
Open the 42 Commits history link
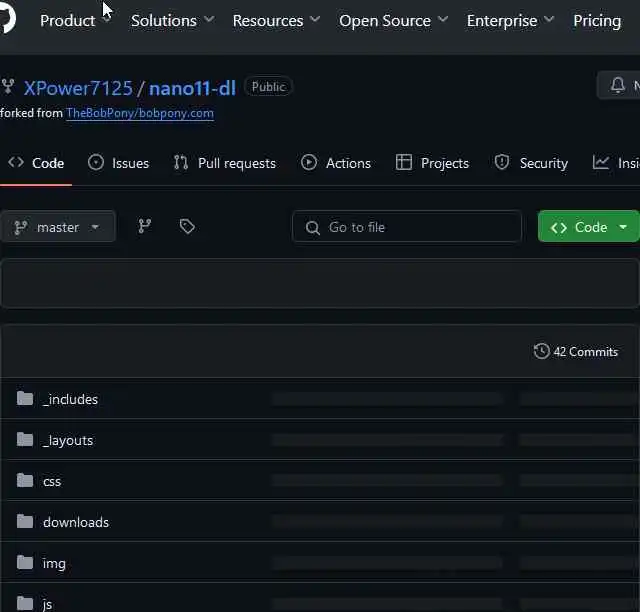[x=576, y=352]
